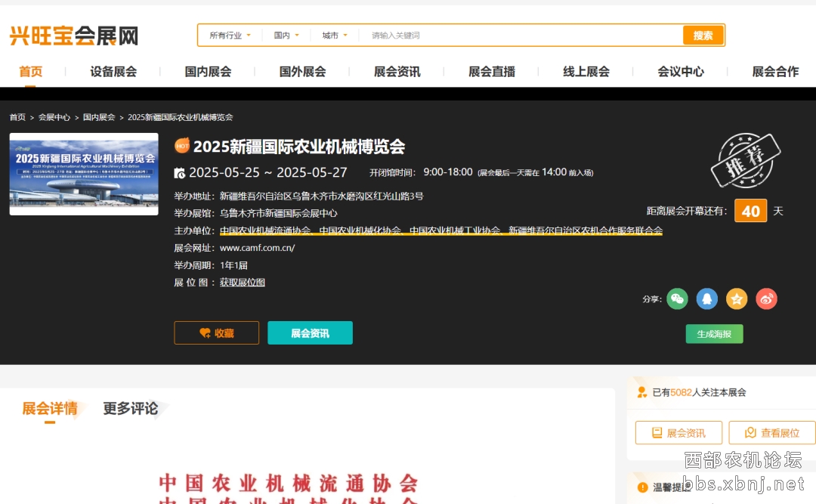Viewport: 816px width, 504px height.
Task: Click the 收藏 favorite button
Action: pyautogui.click(x=217, y=332)
